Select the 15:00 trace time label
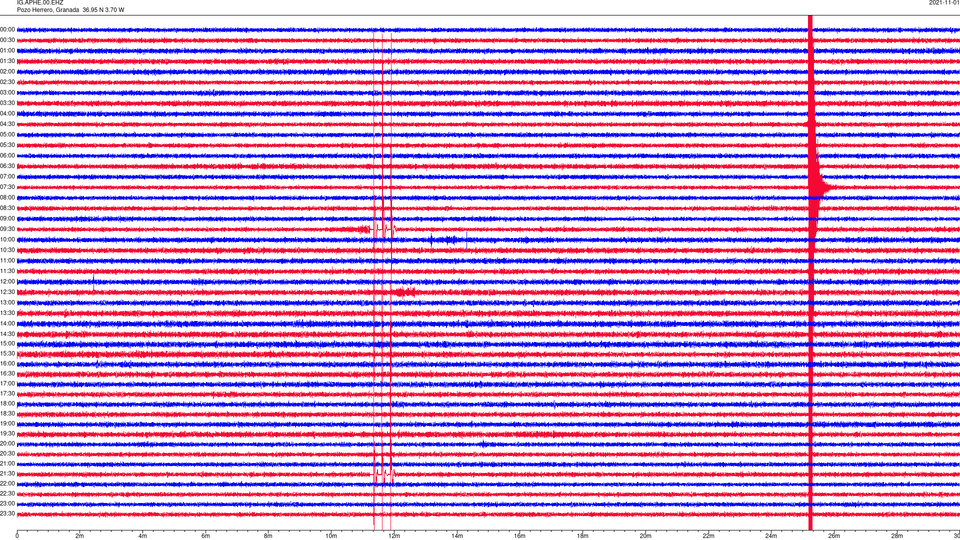Viewport: 960px width, 540px height. tap(8, 343)
